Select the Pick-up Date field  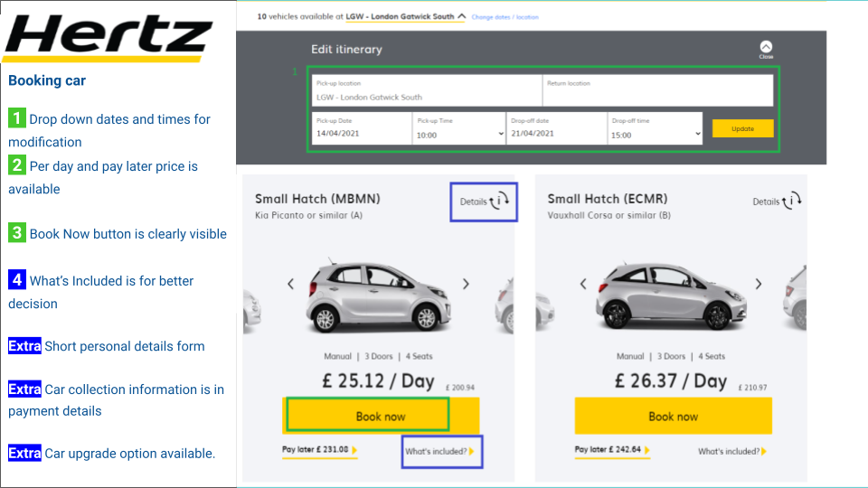pyautogui.click(x=362, y=129)
